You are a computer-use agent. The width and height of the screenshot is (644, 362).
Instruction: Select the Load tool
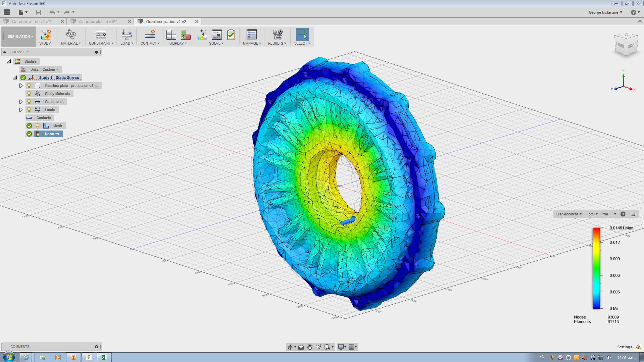tap(127, 36)
